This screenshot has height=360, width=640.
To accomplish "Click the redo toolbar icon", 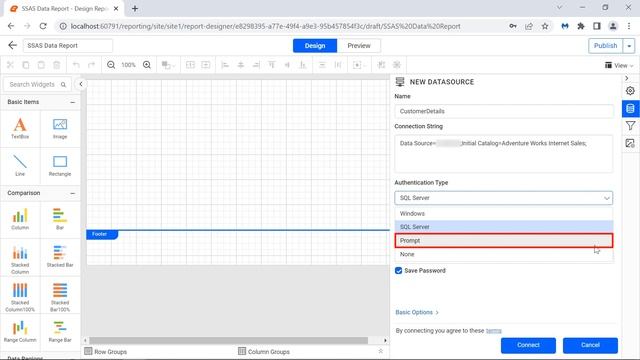I will 91,65.
